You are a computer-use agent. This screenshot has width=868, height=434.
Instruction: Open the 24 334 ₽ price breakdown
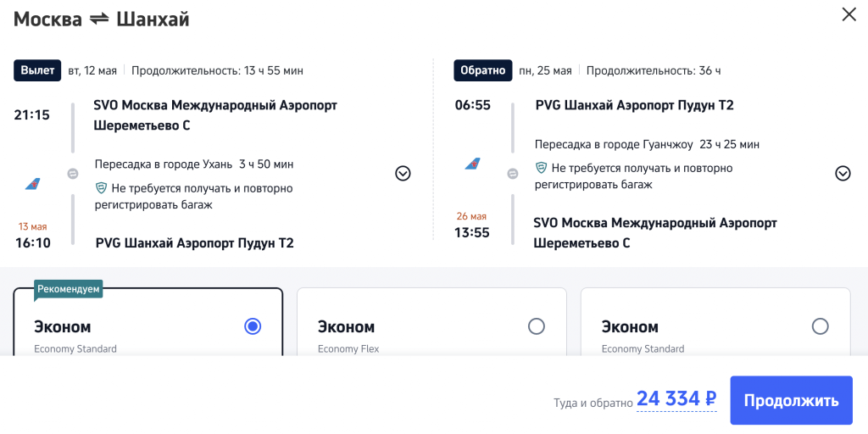[676, 399]
